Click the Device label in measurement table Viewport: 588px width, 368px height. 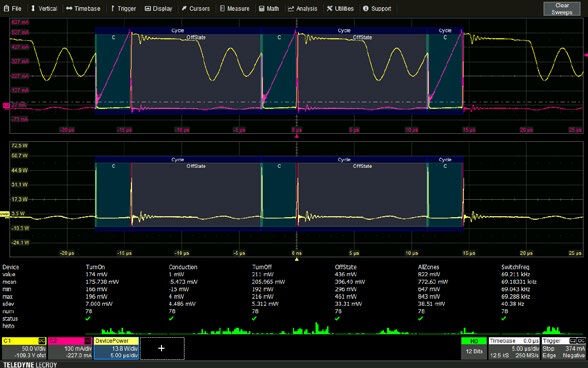[x=10, y=267]
